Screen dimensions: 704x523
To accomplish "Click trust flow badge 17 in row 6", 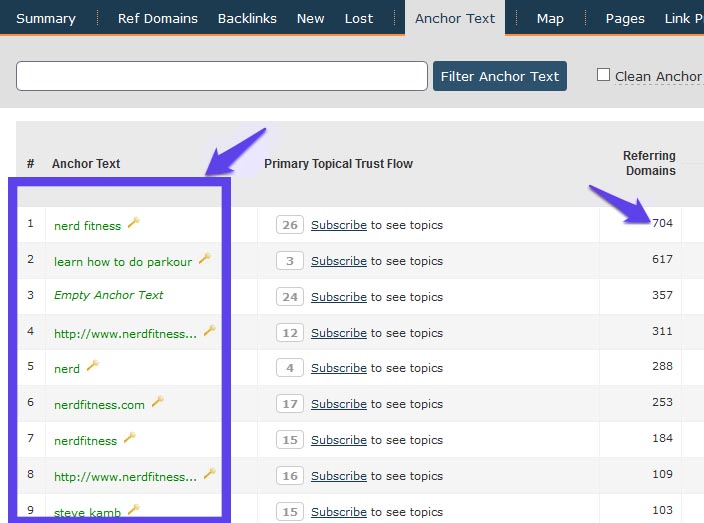I will click(290, 404).
